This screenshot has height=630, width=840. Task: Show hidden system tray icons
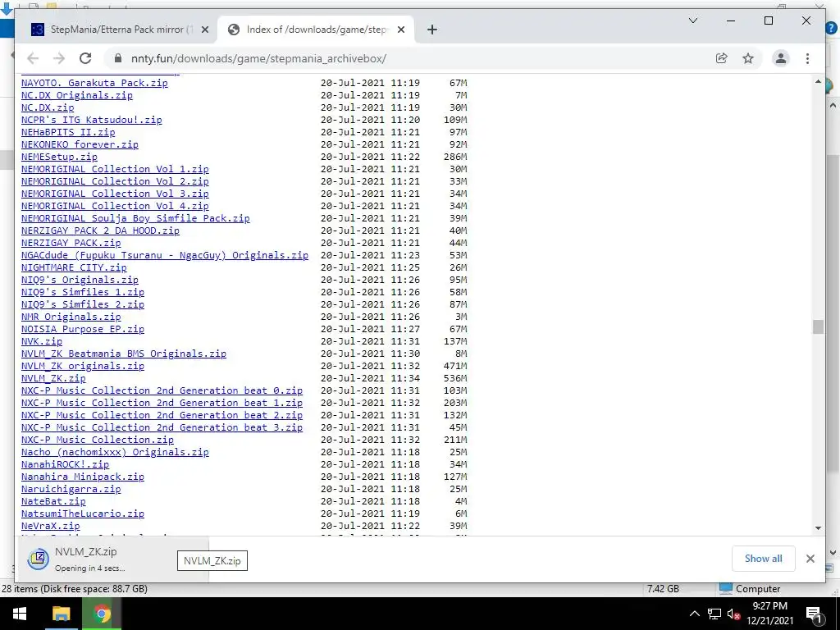[x=694, y=614]
